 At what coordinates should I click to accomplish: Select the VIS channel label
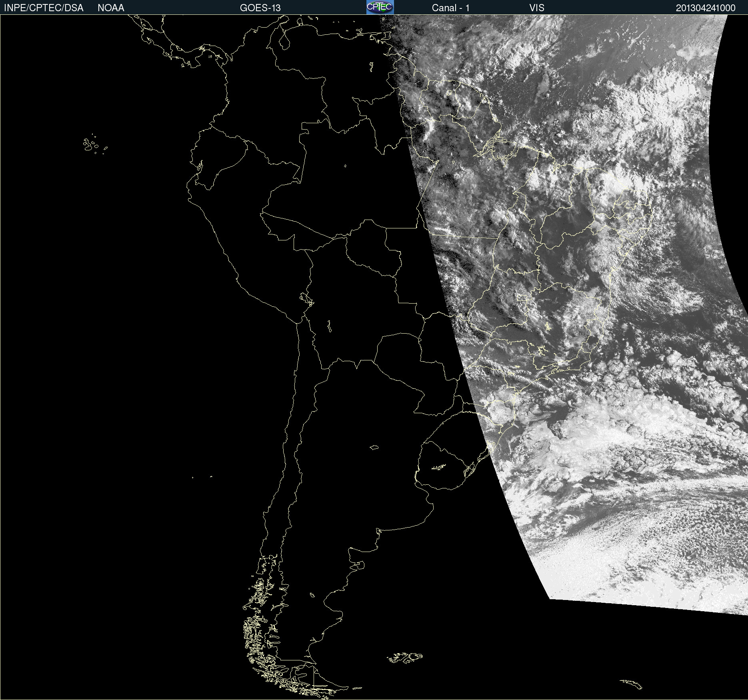coord(537,8)
